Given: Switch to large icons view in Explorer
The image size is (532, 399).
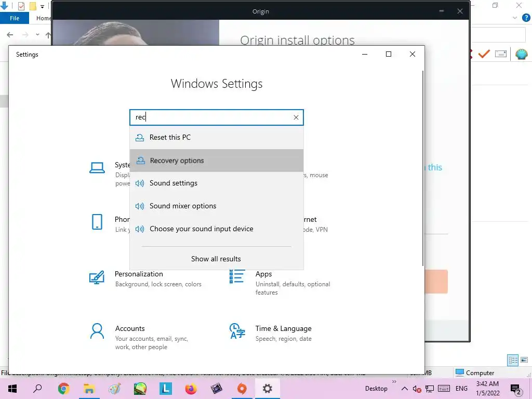Looking at the screenshot, I should 524,360.
